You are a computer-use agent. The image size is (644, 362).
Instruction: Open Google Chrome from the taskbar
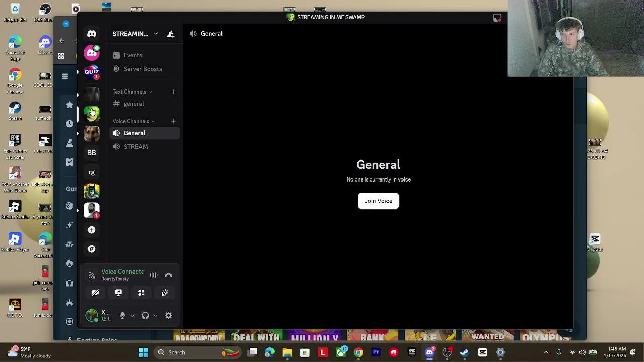358,352
